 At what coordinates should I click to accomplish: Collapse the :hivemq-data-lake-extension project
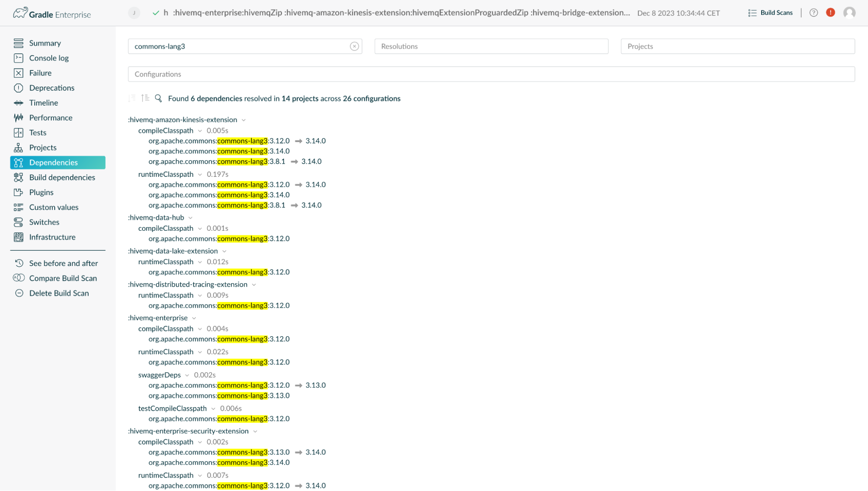point(224,252)
